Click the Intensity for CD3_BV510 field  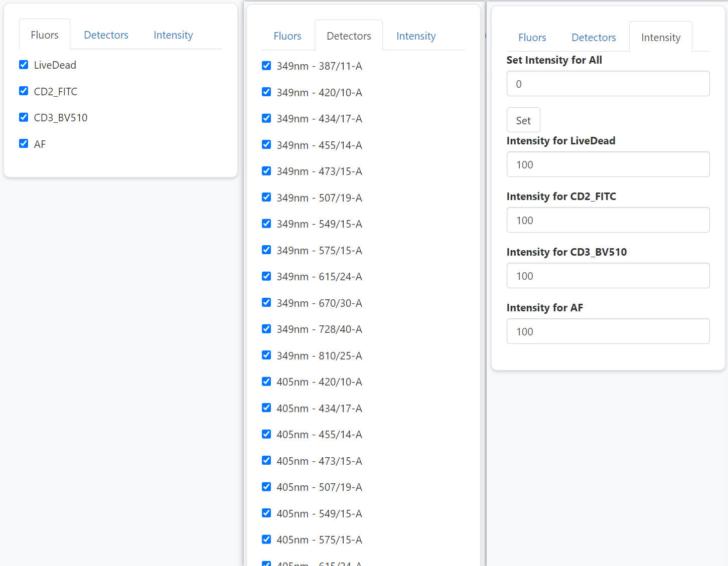point(608,276)
